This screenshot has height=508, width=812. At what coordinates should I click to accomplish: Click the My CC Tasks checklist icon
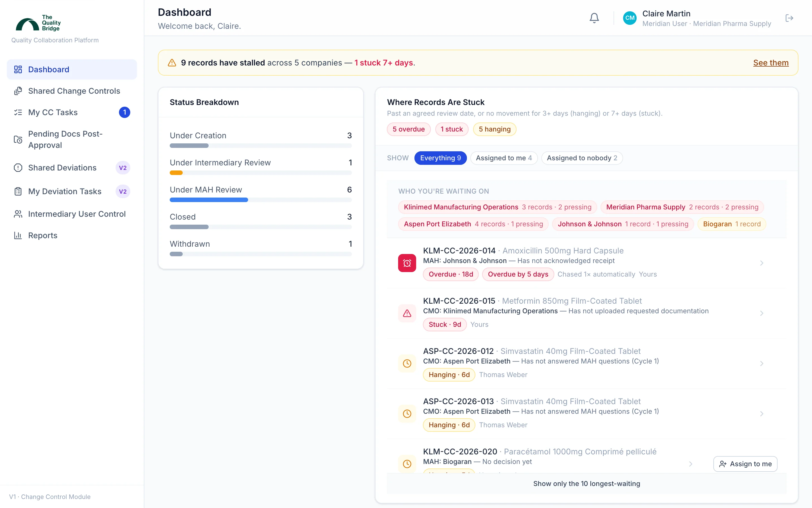[18, 112]
